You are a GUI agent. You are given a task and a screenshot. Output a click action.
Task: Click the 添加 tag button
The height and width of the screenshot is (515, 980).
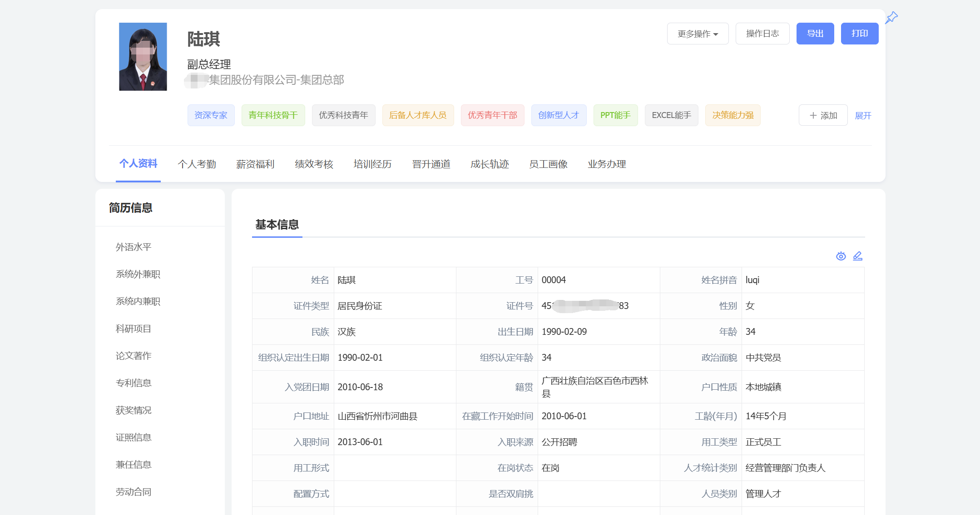[x=823, y=115]
